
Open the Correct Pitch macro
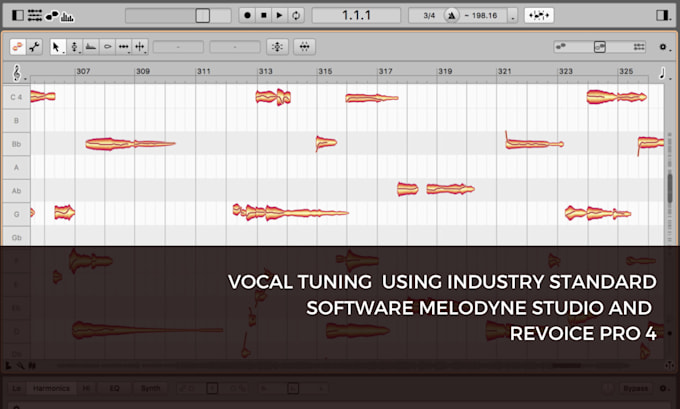(x=278, y=46)
